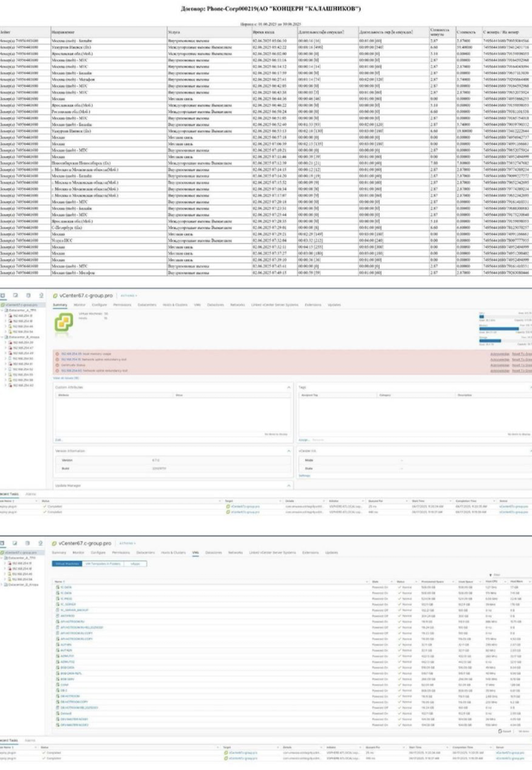Click the Filter funnel icon above the VM table
The height and width of the screenshot is (770, 532).
(x=491, y=575)
